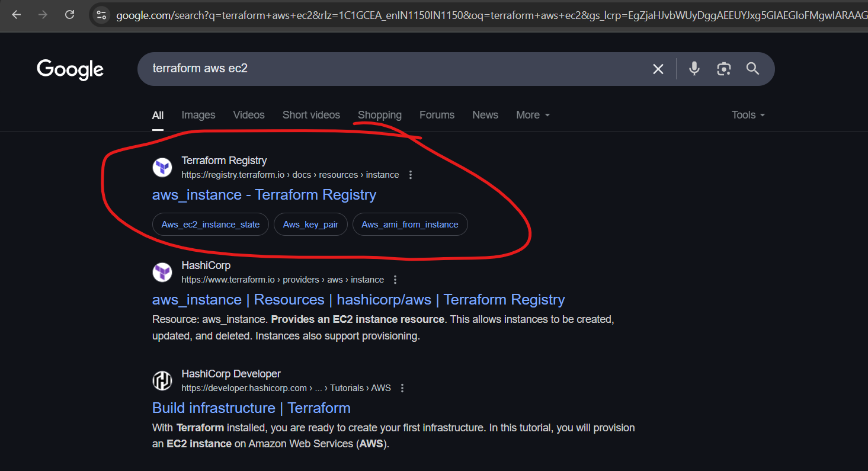Open Build infrastructure | Terraform link
This screenshot has height=471, width=868.
point(251,408)
